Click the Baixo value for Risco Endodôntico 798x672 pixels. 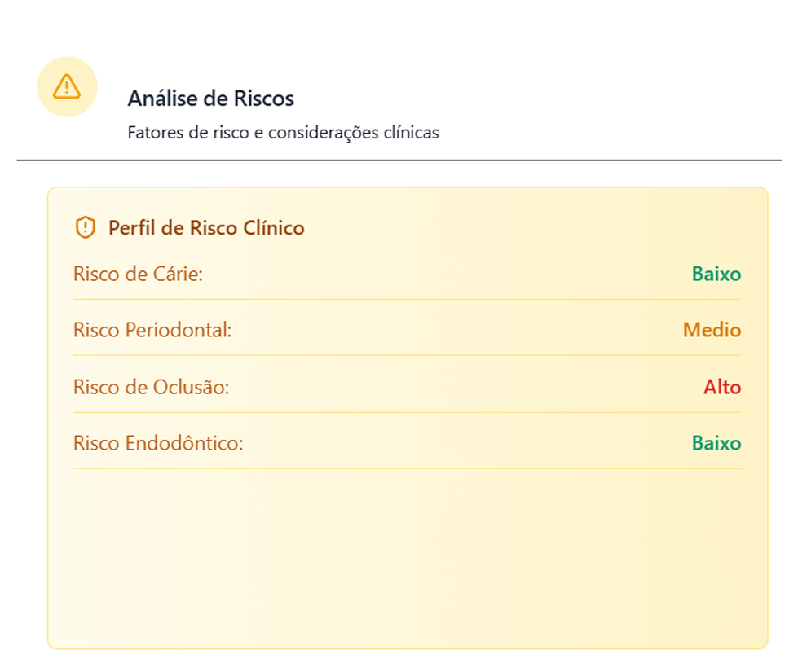(x=716, y=444)
